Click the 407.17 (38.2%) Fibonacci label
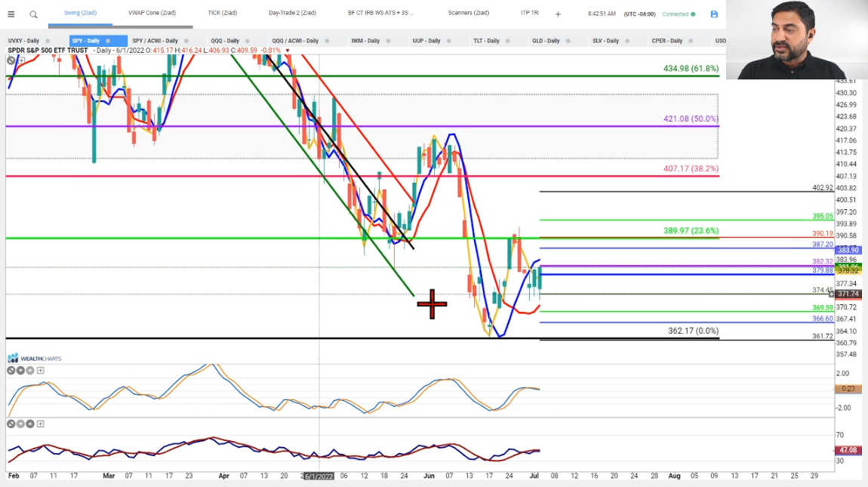The width and height of the screenshot is (868, 487). pyautogui.click(x=691, y=168)
